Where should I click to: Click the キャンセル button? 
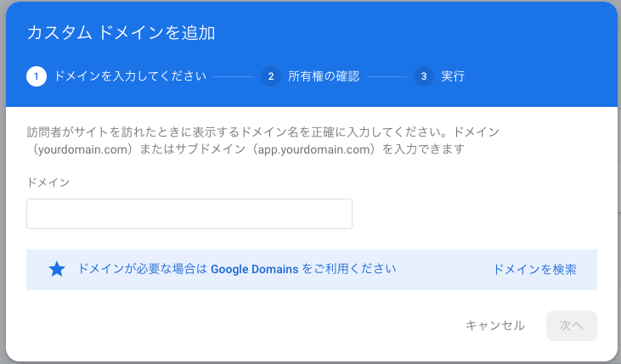(495, 326)
